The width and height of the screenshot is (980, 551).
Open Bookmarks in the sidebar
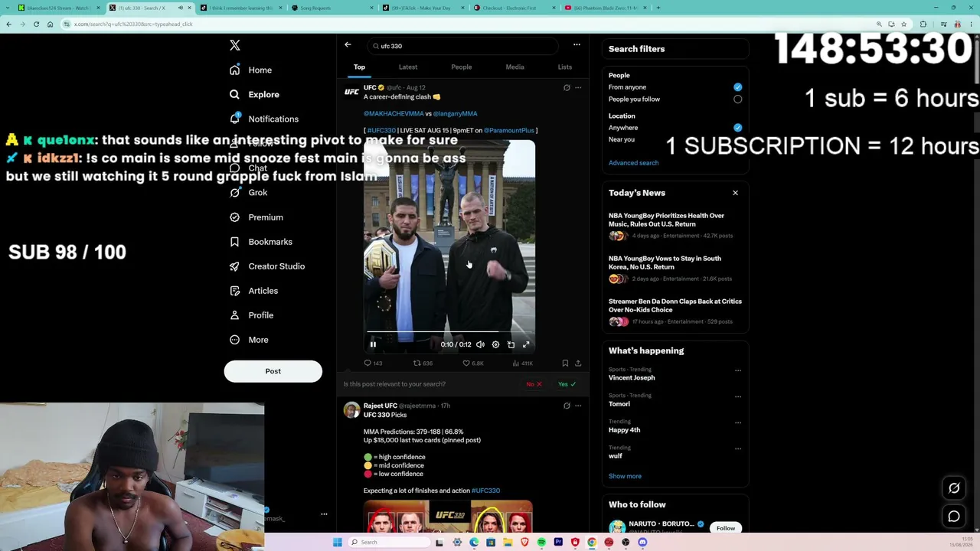coord(261,242)
